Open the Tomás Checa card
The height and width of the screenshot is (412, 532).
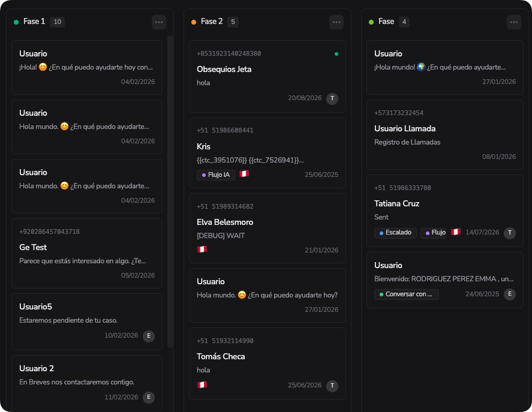tap(267, 363)
